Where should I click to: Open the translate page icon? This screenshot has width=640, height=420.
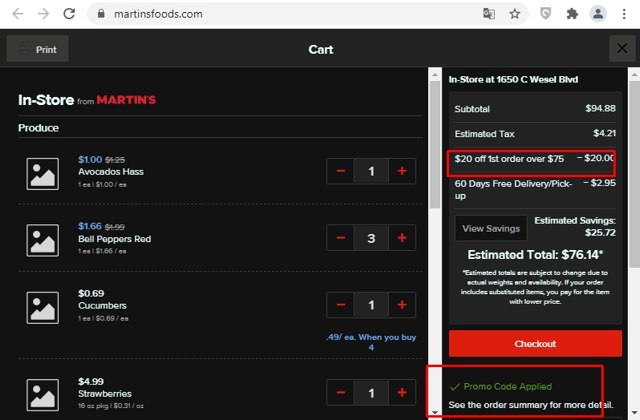(489, 14)
